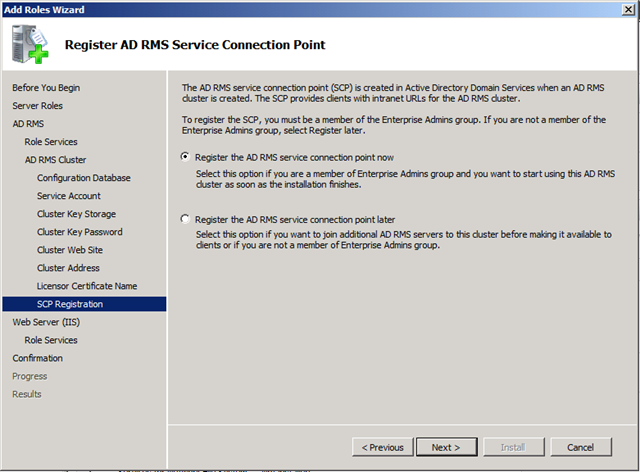
Task: Click the server role wizard icon
Action: pos(30,44)
